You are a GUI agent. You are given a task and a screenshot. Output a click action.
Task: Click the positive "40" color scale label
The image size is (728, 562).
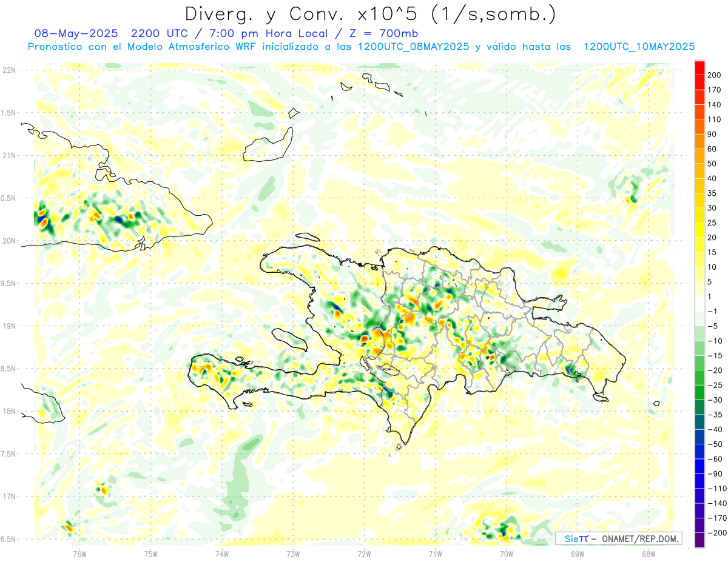[x=712, y=178]
